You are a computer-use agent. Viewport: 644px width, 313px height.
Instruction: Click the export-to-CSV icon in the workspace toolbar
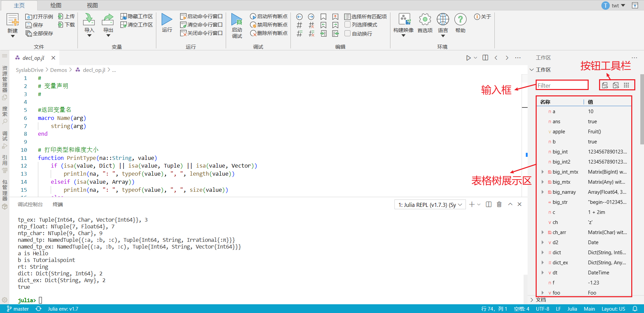605,85
